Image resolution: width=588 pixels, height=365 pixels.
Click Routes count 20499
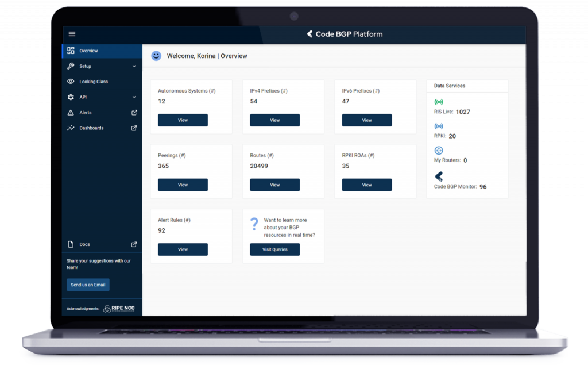point(259,166)
